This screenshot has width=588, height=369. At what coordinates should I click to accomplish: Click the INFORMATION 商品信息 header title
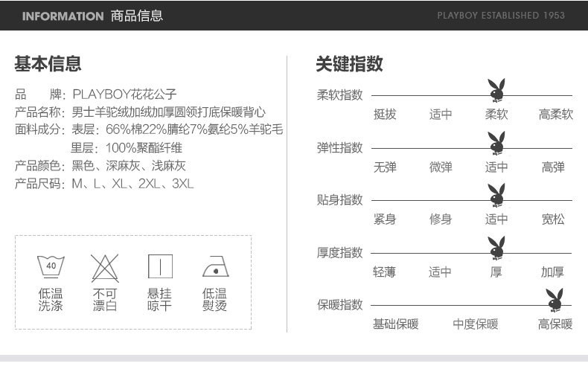pos(92,16)
